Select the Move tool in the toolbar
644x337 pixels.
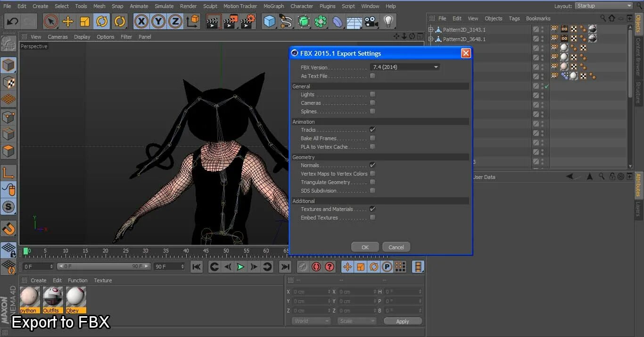68,21
